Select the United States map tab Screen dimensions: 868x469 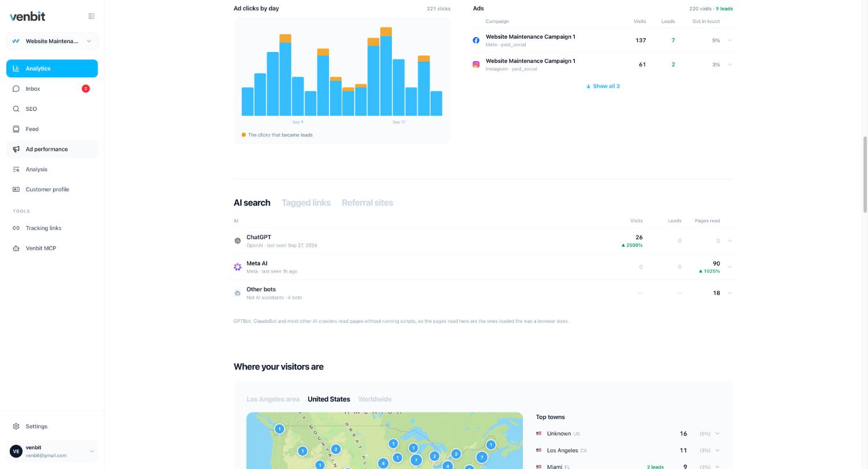(x=328, y=399)
